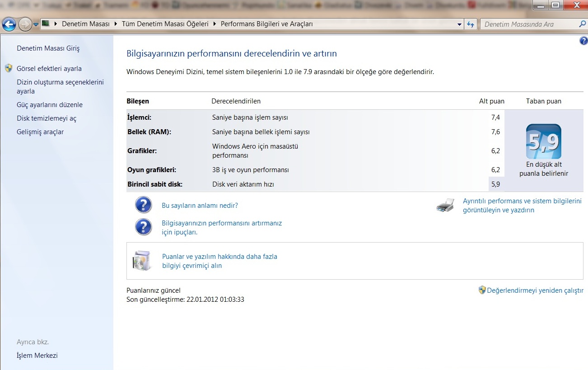Click Saniye başına işlem sayısı text
This screenshot has width=588, height=370.
[x=250, y=117]
